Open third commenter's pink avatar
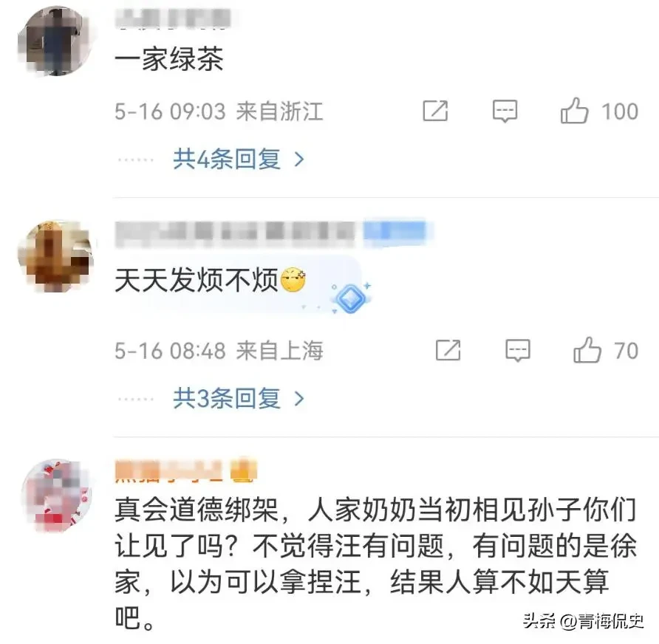The image size is (659, 644). pos(57,496)
